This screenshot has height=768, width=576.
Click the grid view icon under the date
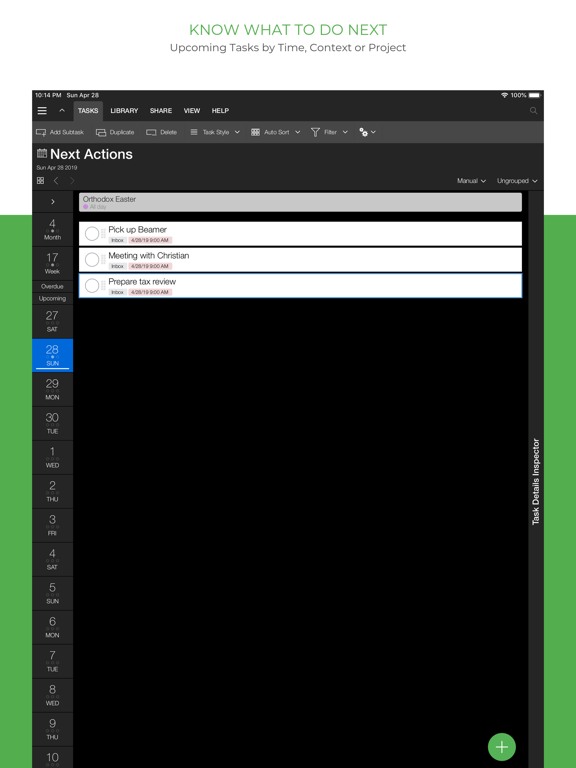point(41,181)
